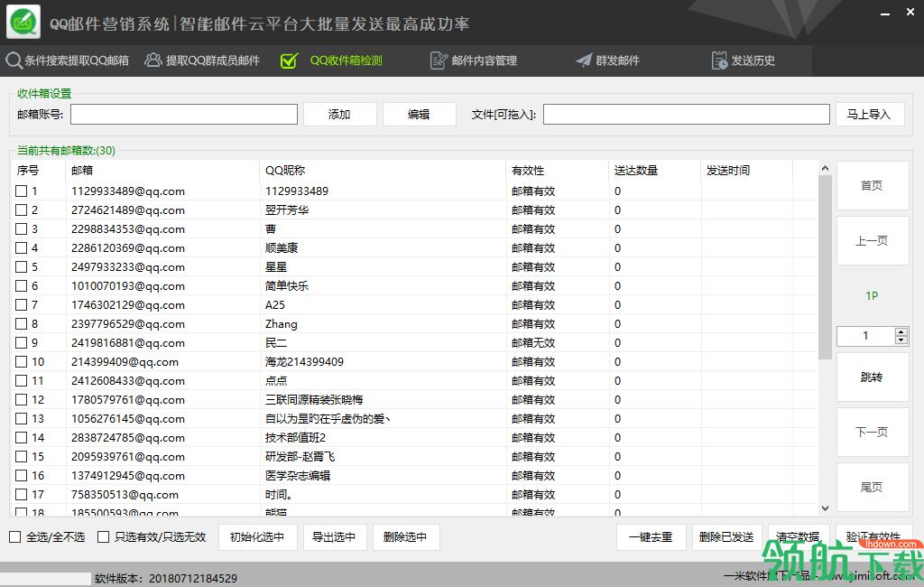Check row 2 2724621489@qq.com checkbox
Screen dimensions: 924x587
22,210
